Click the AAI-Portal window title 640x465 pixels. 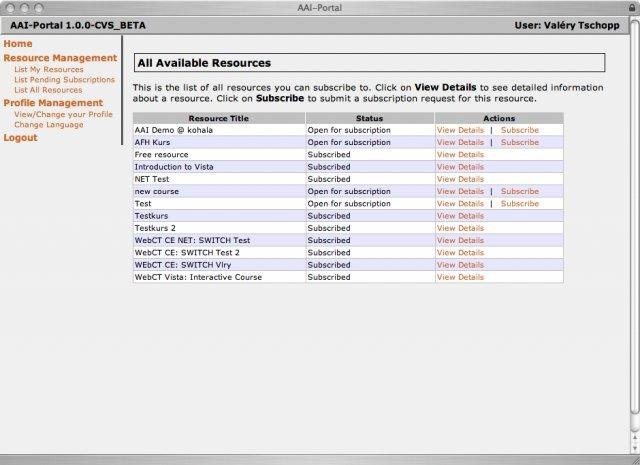click(x=320, y=8)
